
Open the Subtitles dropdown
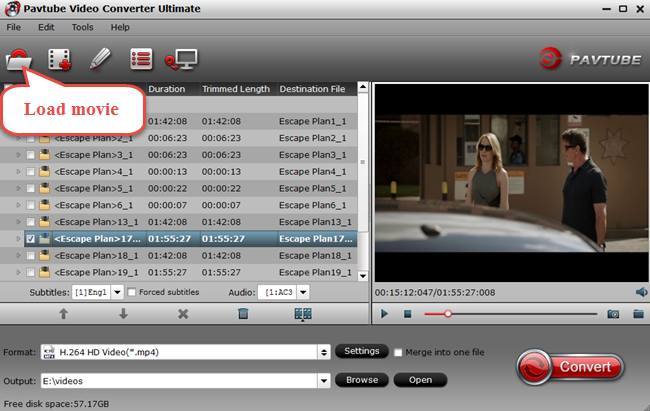click(x=118, y=292)
